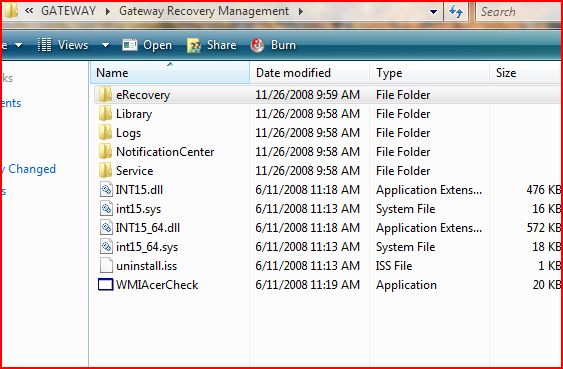Go to the GATEWAY breadcrumb

(x=68, y=11)
